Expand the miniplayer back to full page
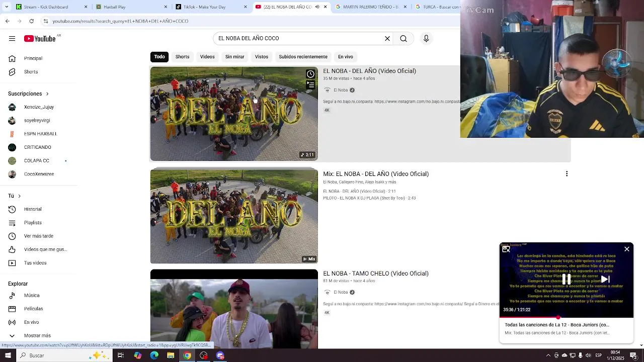The width and height of the screenshot is (644, 362). pos(506,249)
